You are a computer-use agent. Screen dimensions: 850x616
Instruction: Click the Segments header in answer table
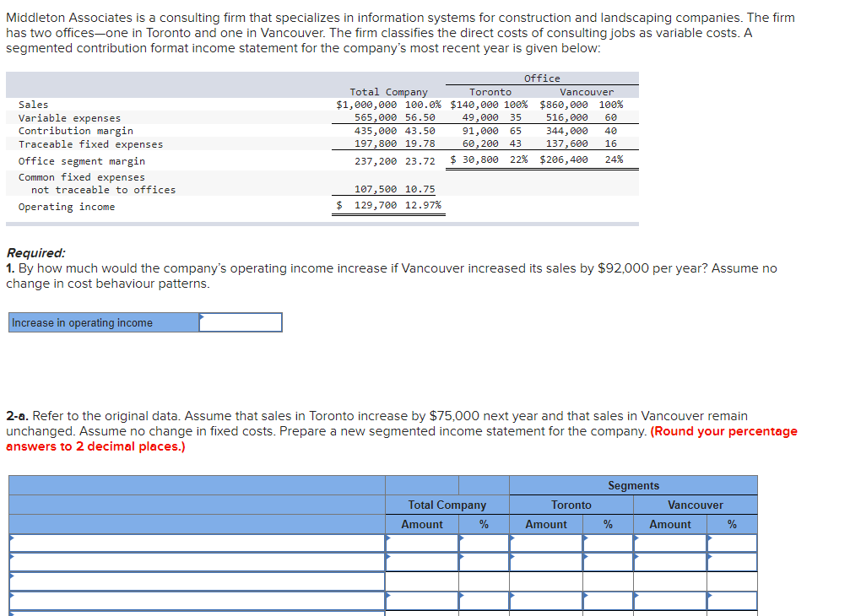[633, 485]
